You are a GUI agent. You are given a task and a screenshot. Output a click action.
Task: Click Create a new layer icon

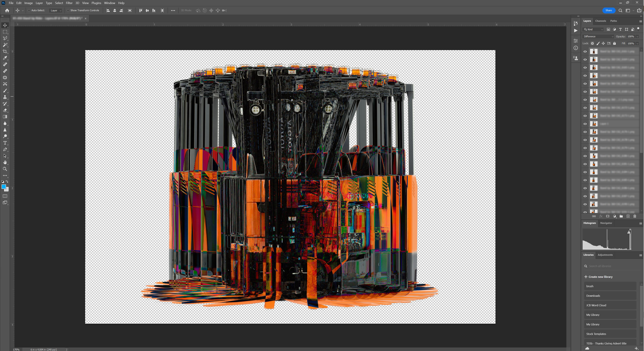click(628, 216)
